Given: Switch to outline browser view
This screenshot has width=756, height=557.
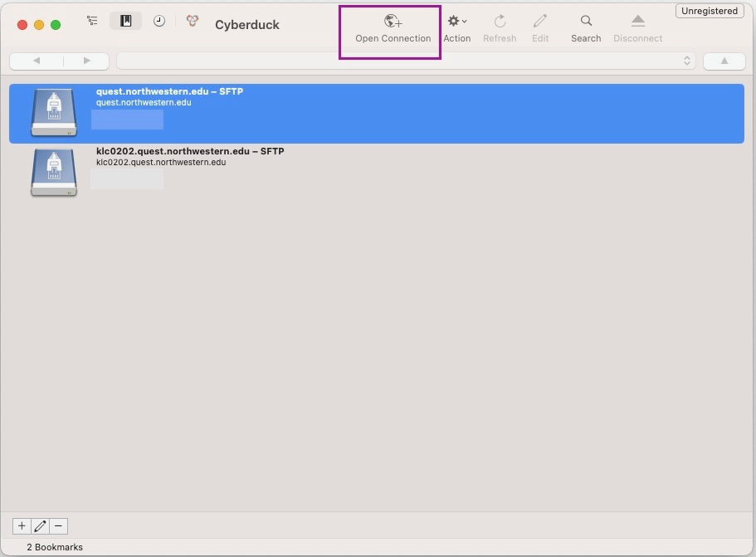Looking at the screenshot, I should coord(91,20).
